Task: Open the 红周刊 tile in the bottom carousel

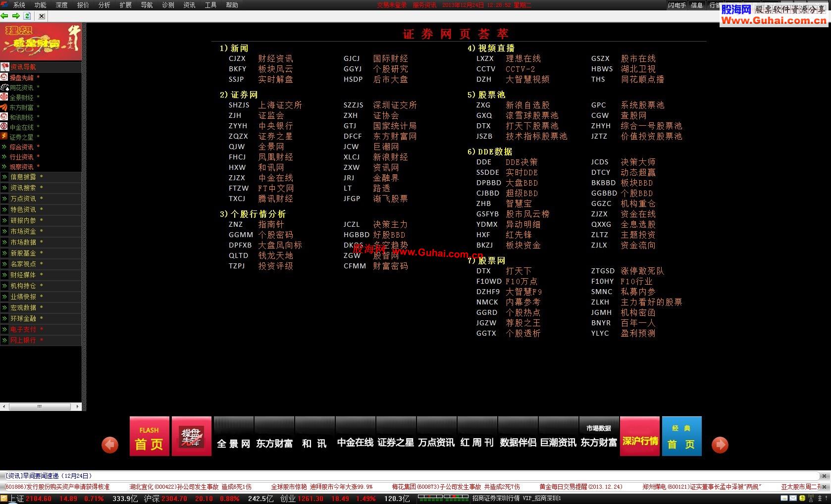Action: pyautogui.click(x=477, y=437)
